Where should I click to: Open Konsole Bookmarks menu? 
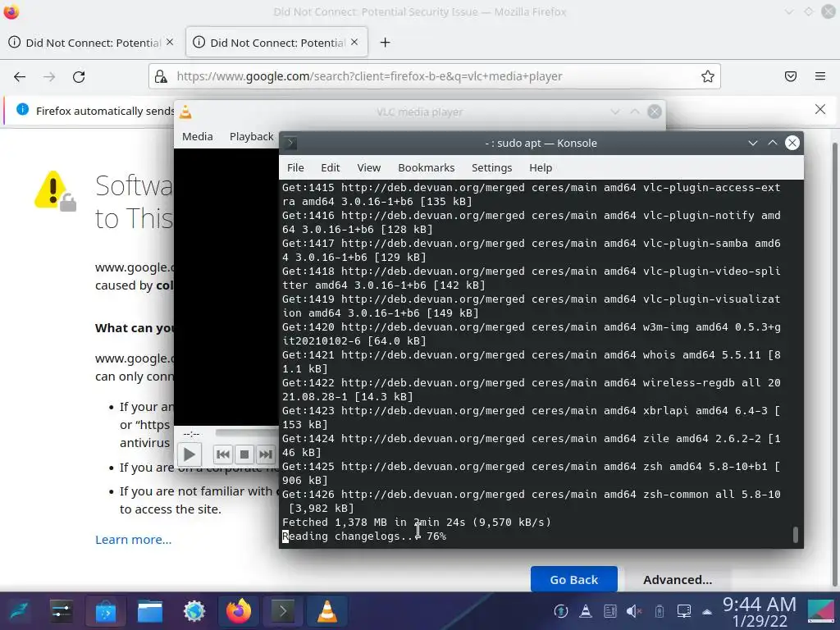click(x=426, y=167)
